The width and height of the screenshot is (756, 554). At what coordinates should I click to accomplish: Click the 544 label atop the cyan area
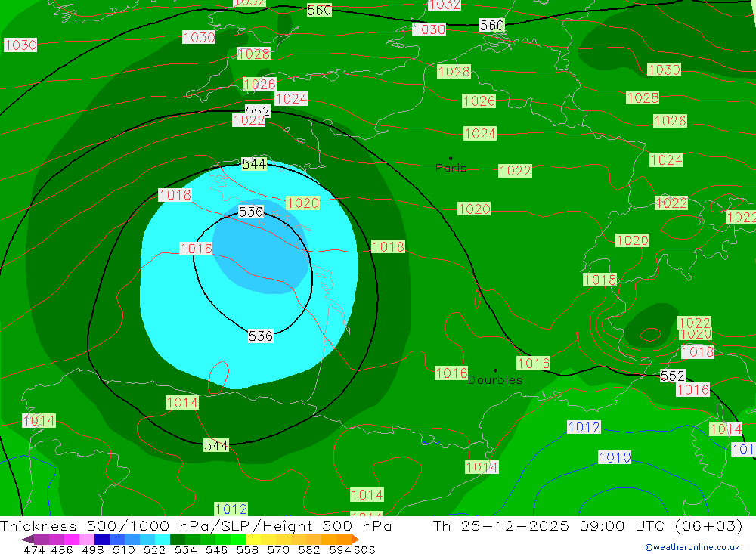pyautogui.click(x=254, y=164)
